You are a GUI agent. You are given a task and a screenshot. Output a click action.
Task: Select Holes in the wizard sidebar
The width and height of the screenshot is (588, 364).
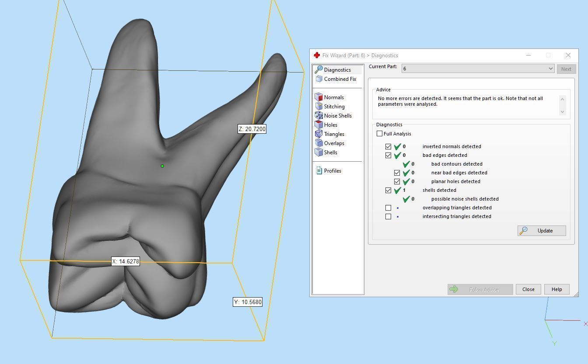(331, 125)
